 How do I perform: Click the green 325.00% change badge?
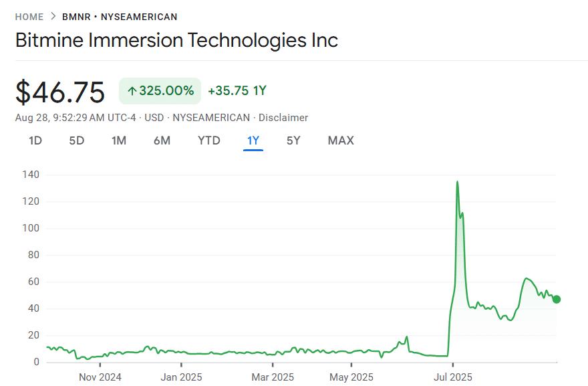point(160,90)
